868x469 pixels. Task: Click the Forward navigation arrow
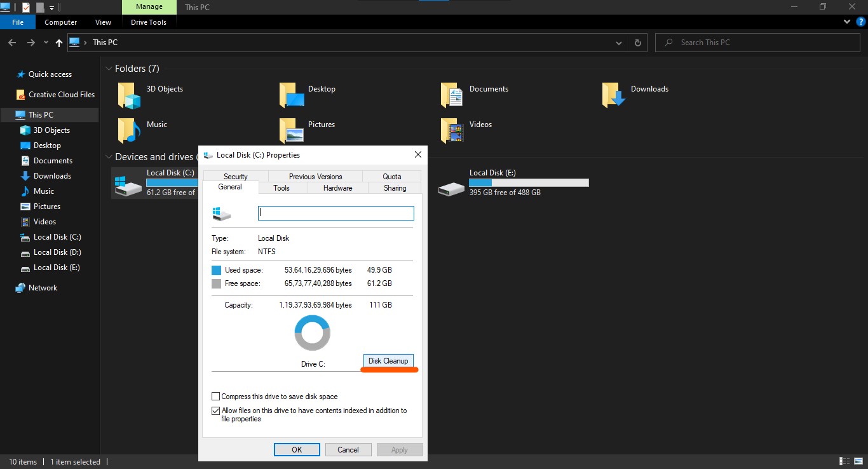31,43
